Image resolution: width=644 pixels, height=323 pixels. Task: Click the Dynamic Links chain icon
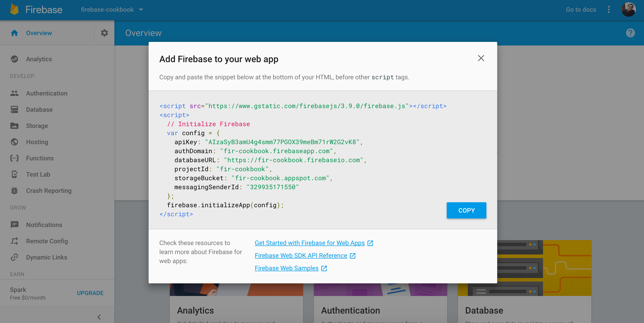(14, 257)
